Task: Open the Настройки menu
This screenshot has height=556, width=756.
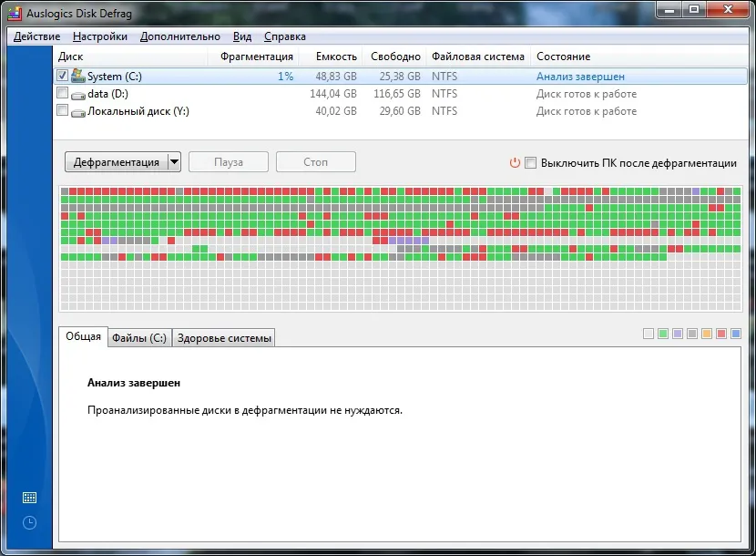Action: (100, 36)
